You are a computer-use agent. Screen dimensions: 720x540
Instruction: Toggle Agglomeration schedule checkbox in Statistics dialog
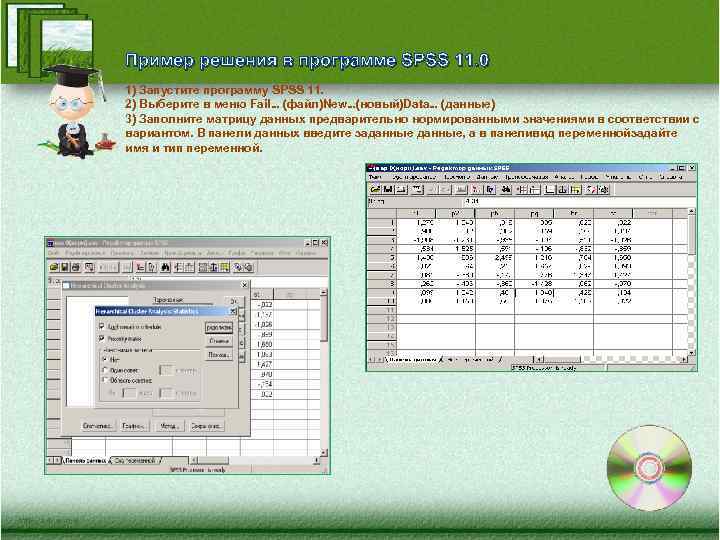102,326
